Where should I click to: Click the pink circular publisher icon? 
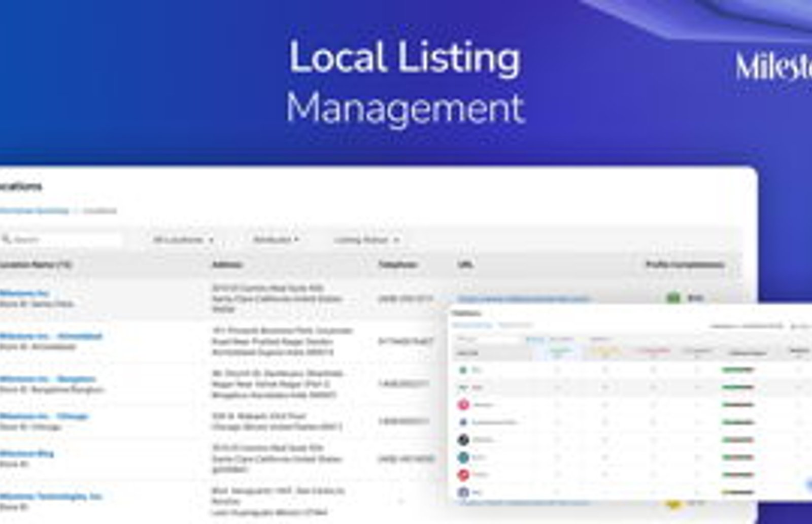[463, 405]
